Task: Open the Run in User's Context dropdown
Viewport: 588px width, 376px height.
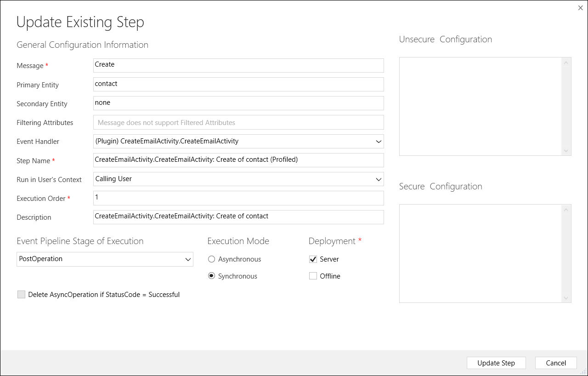Action: (x=238, y=179)
